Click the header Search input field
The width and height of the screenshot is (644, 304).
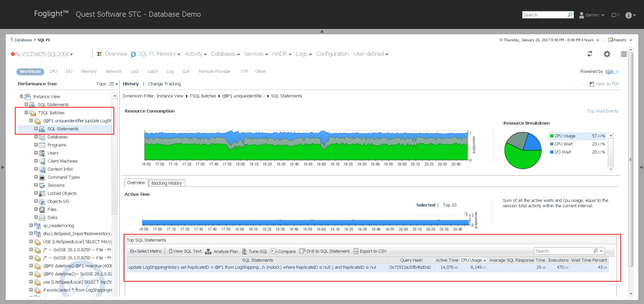point(545,15)
